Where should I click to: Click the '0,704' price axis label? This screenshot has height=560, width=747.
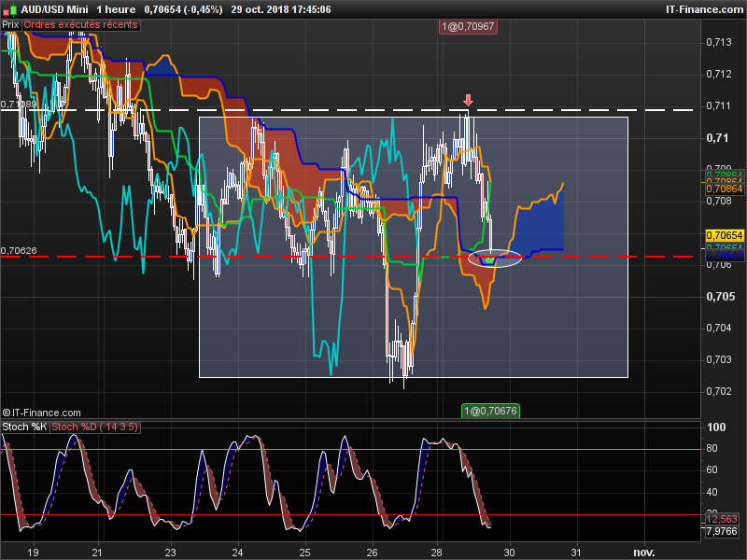coord(718,328)
